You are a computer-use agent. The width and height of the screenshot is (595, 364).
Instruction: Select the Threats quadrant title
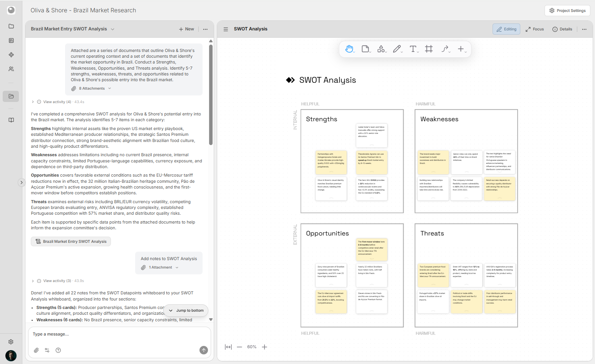click(432, 234)
